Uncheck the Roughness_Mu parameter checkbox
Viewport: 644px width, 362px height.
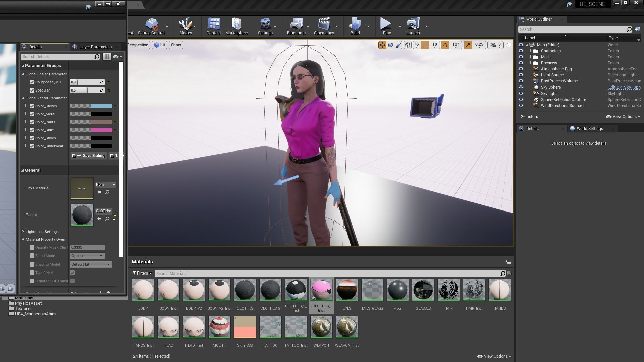(x=32, y=82)
